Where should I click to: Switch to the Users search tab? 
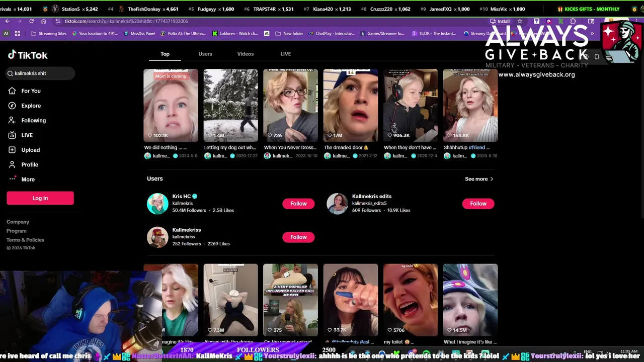pyautogui.click(x=205, y=54)
